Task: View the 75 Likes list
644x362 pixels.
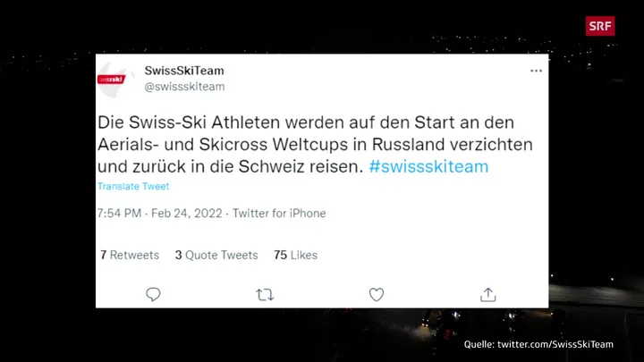Action: pyautogui.click(x=295, y=255)
